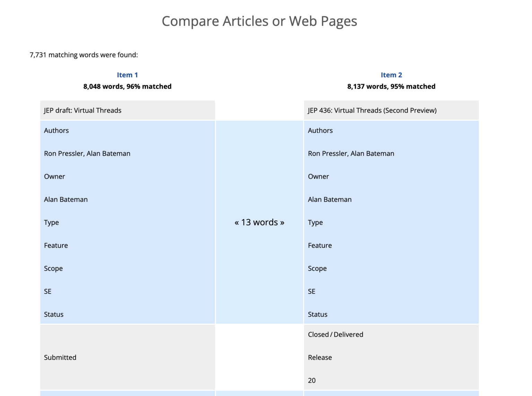Click the Scope text in the left match block
The width and height of the screenshot is (532, 396).
tap(53, 268)
